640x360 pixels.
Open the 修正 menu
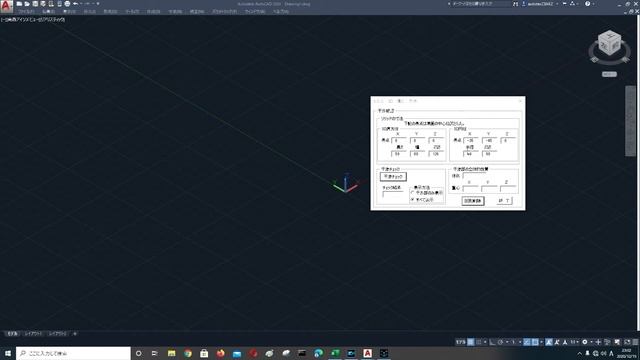197,11
